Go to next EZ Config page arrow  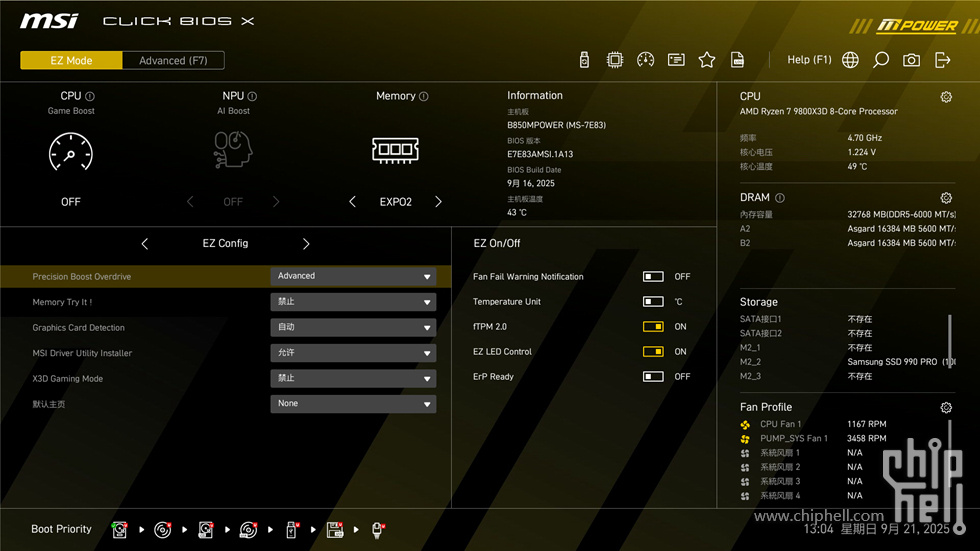coord(306,244)
